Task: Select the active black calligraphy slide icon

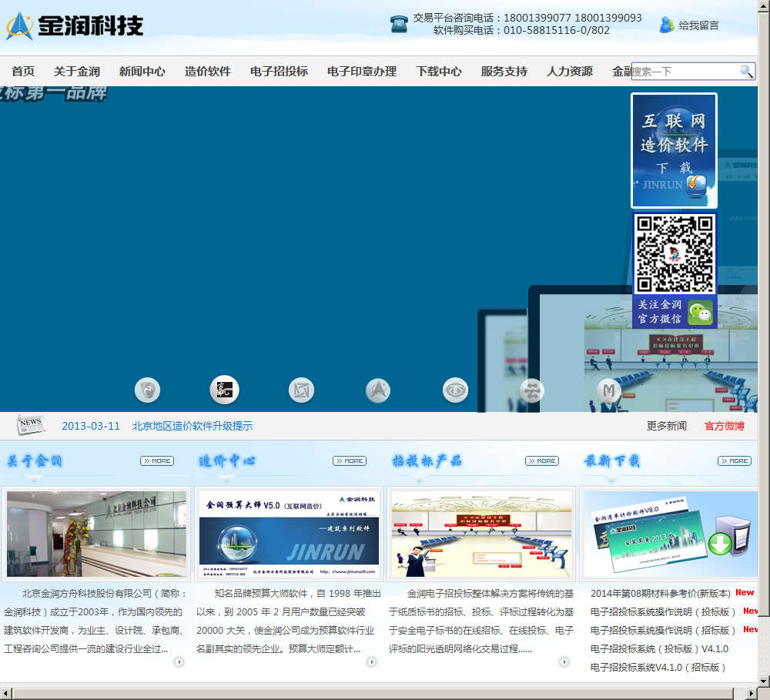Action: tap(224, 390)
